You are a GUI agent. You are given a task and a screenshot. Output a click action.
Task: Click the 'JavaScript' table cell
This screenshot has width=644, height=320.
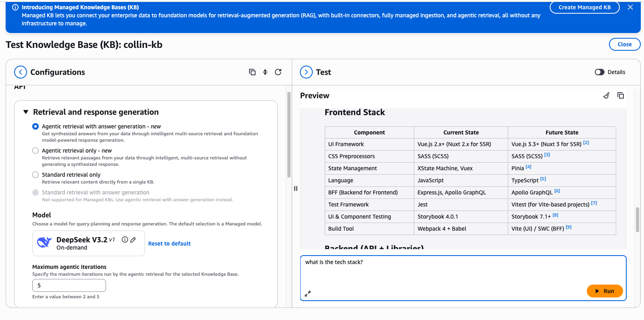click(x=461, y=180)
